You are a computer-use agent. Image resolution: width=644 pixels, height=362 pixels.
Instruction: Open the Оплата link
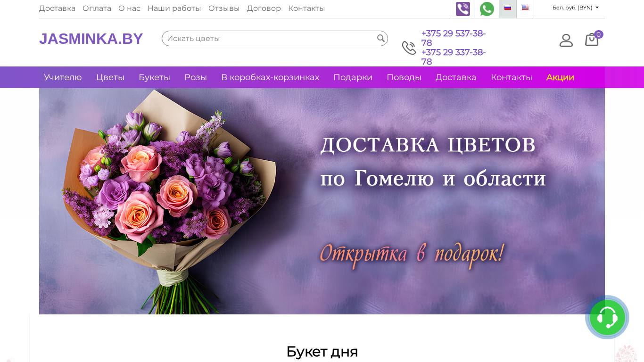click(x=97, y=8)
